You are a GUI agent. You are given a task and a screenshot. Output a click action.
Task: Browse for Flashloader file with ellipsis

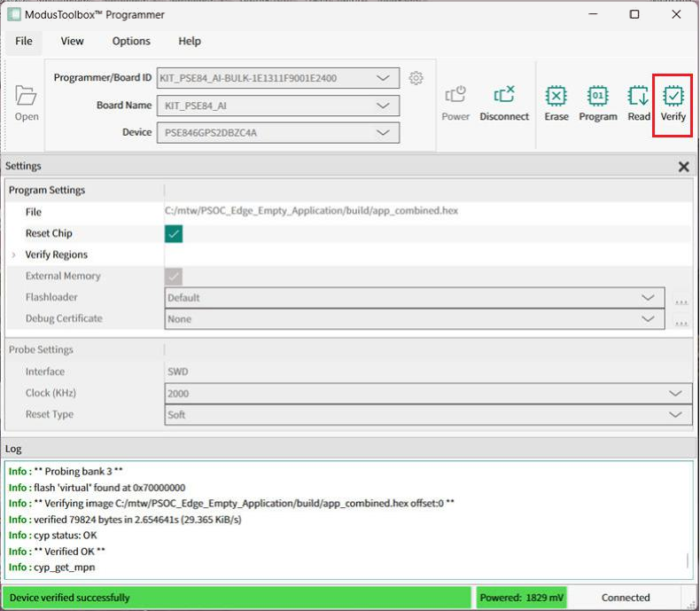click(681, 300)
